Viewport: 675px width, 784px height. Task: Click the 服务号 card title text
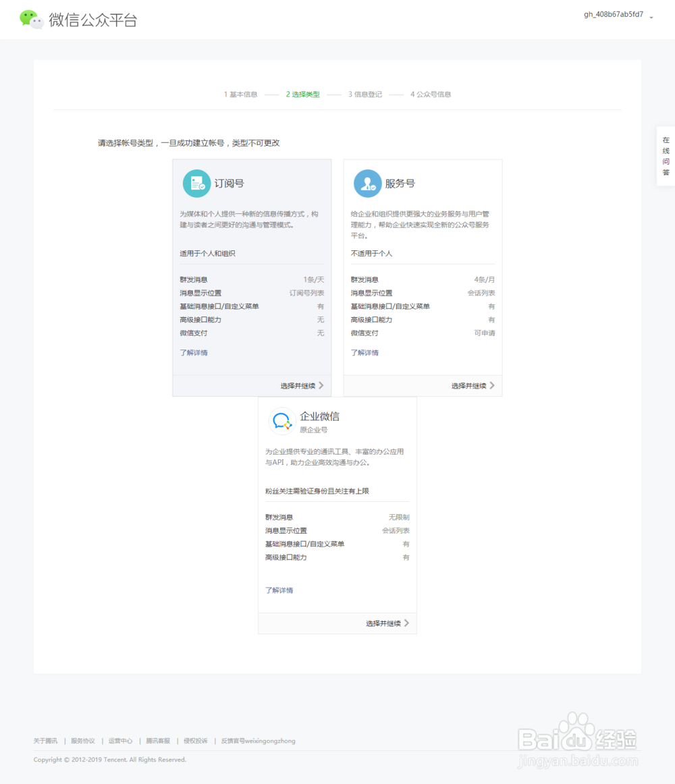pos(400,184)
